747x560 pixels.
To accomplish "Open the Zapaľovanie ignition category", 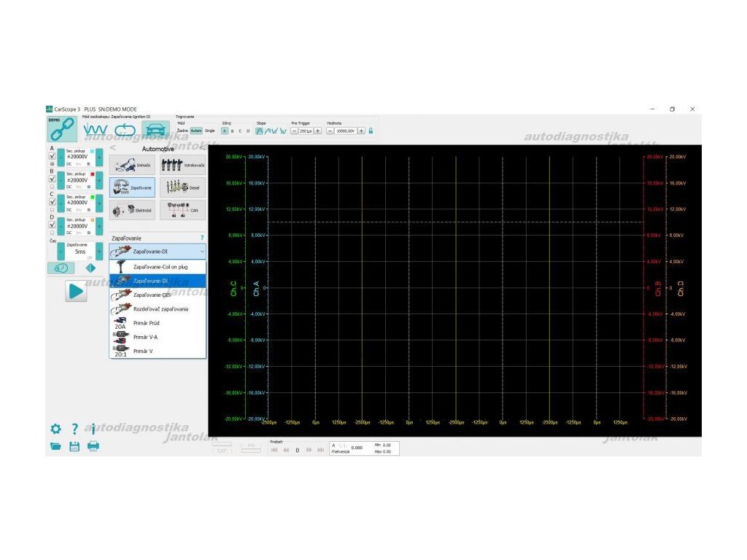I will point(133,187).
